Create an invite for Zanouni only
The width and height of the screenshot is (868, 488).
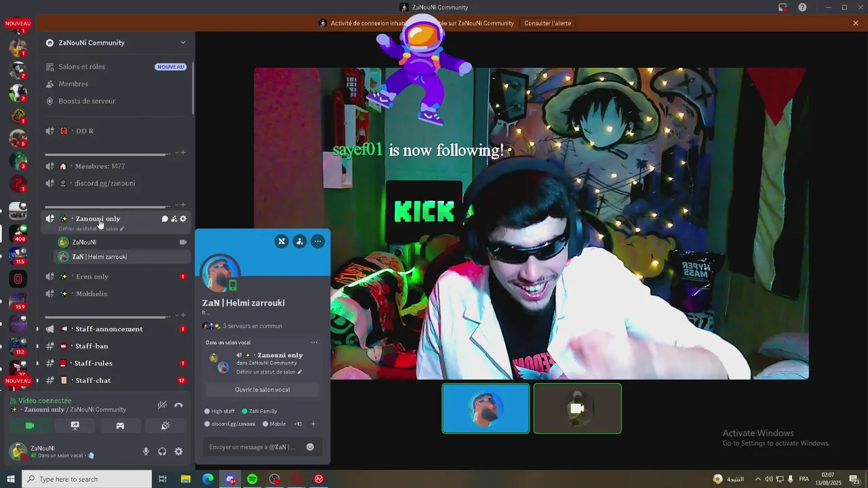174,219
